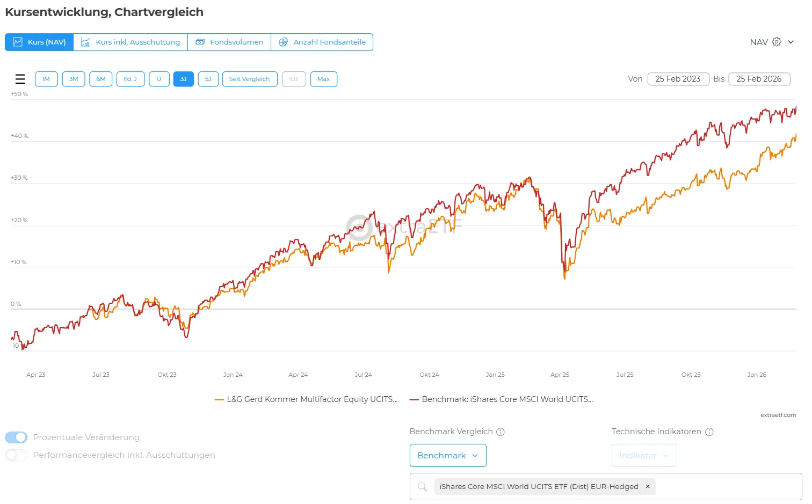812x504 pixels.
Task: Expand the NAV chevron dropdown
Action: click(791, 42)
